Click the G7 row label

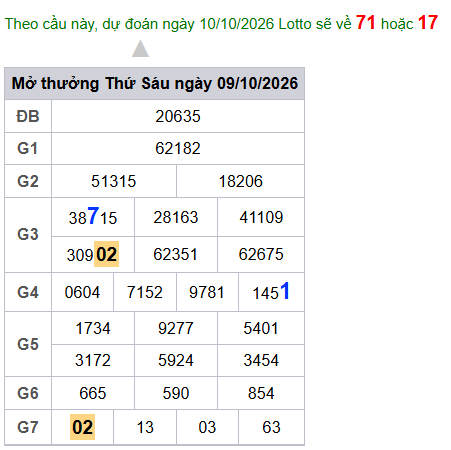pos(28,427)
